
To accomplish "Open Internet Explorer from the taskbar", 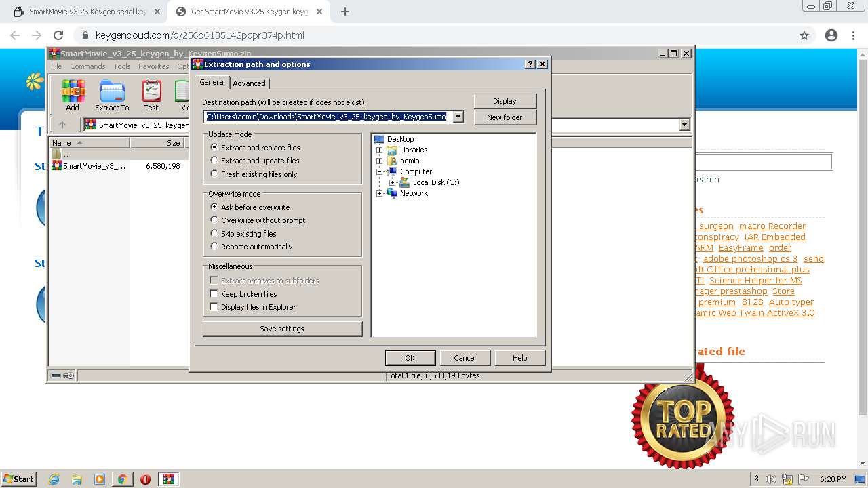I will point(54,479).
